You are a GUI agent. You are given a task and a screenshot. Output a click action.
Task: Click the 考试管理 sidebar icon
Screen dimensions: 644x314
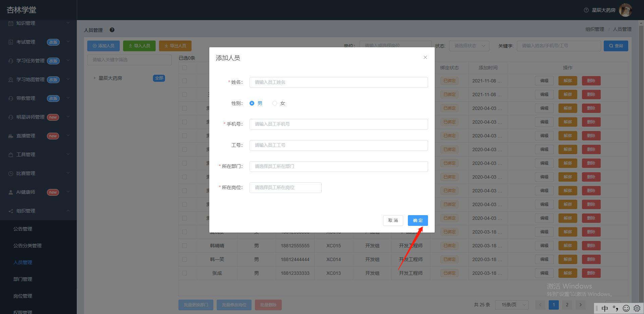11,42
